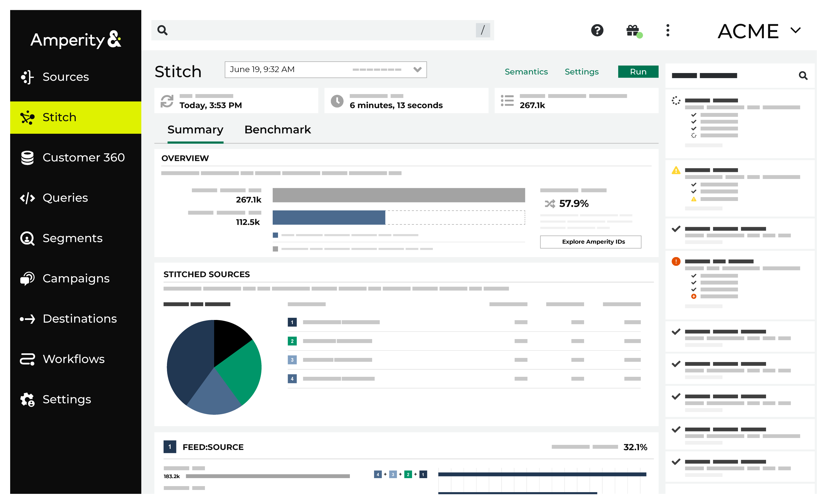Open the Sources page in the sidebar
The width and height of the screenshot is (827, 504).
point(75,77)
